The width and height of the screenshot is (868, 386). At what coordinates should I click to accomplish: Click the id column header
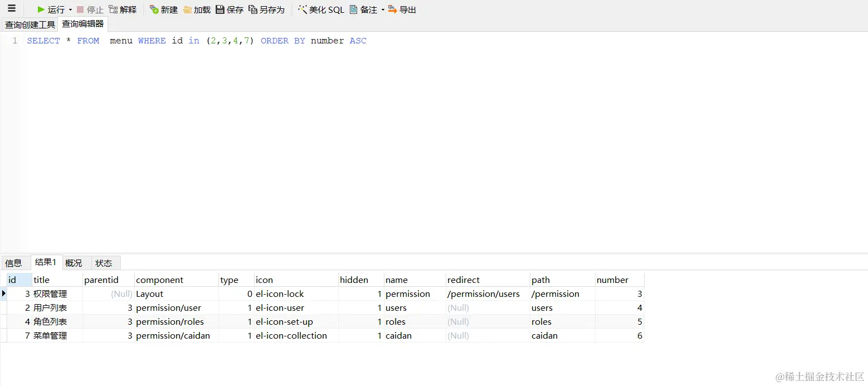point(19,280)
